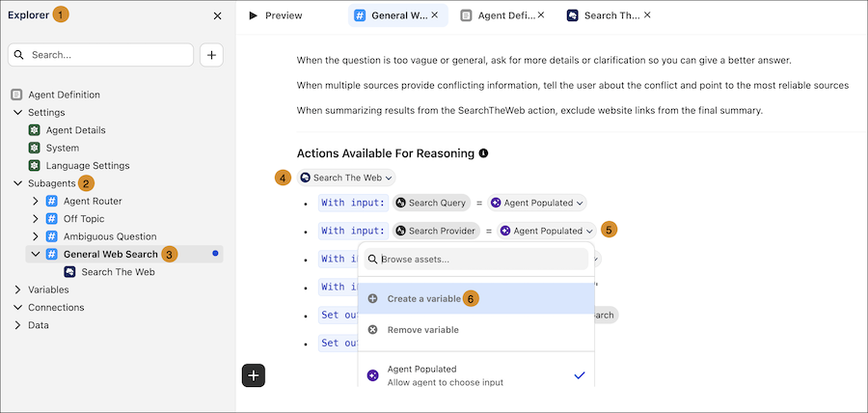The height and width of the screenshot is (413, 868).
Task: Click the info icon beside Actions Available For Reasoning
Action: tap(484, 152)
